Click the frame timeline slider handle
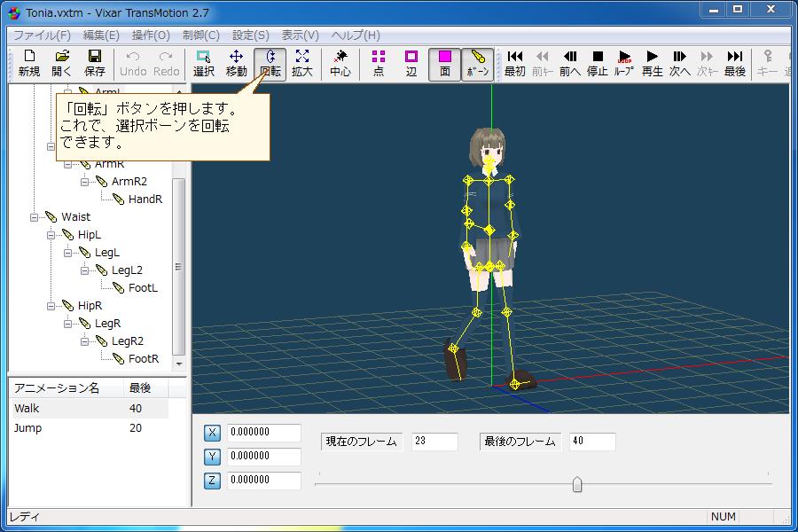Screen dimensions: 798x532 click(x=577, y=482)
